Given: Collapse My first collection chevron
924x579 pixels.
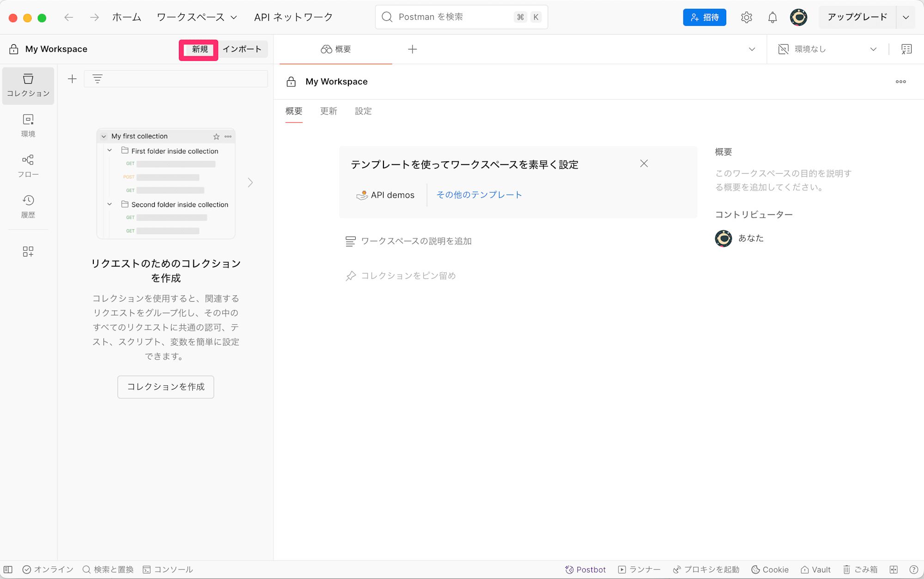Looking at the screenshot, I should 104,136.
